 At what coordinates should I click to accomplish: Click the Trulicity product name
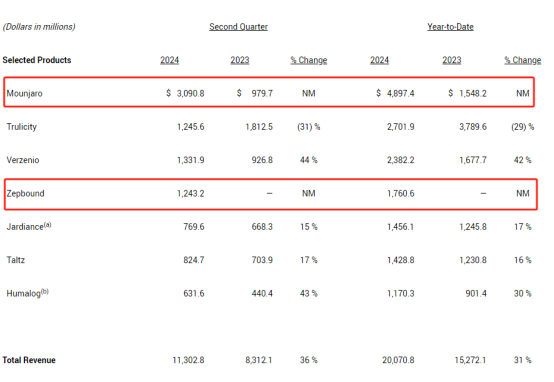coord(22,127)
